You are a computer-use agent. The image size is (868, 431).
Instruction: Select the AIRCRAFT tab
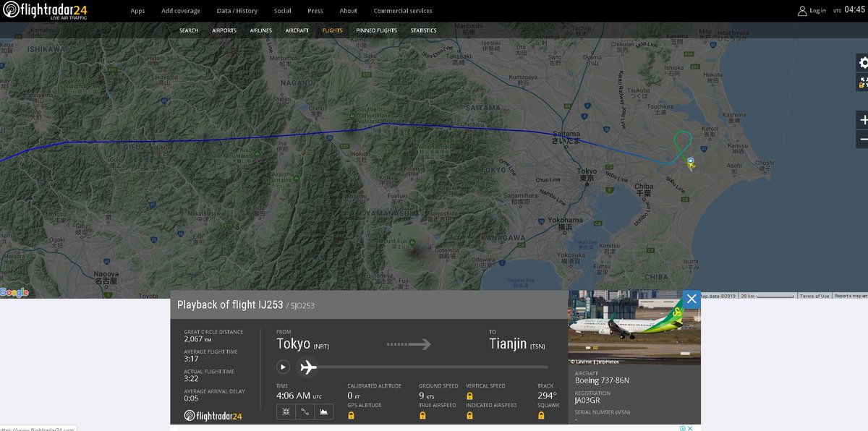point(297,30)
